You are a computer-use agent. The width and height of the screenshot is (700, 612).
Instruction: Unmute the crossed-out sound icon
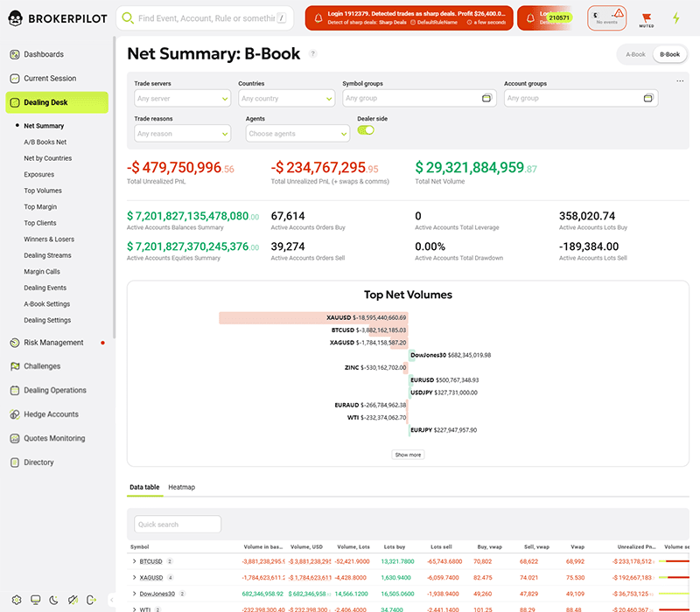tap(73, 600)
